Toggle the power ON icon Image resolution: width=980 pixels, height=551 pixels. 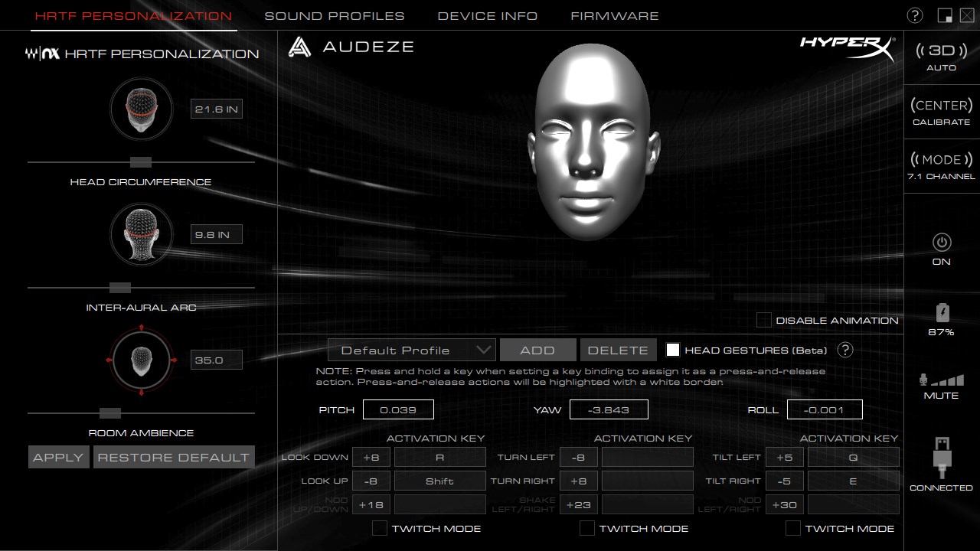tap(941, 243)
